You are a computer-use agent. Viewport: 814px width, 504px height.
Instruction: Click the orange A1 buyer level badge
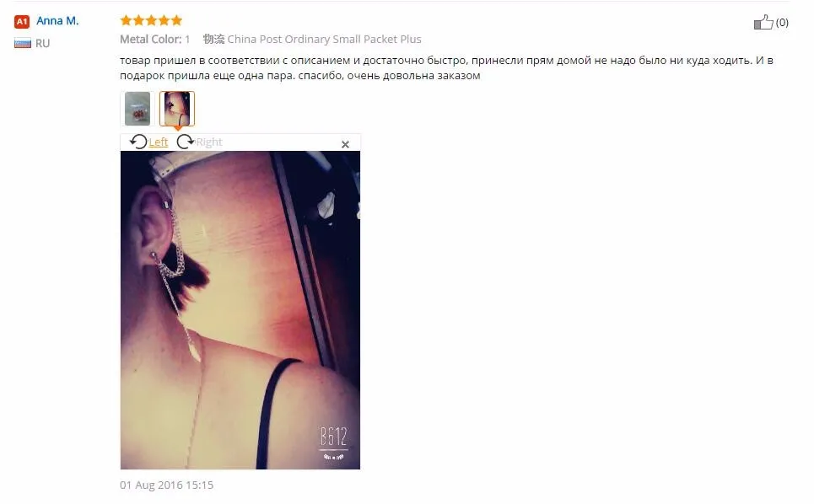(21, 22)
